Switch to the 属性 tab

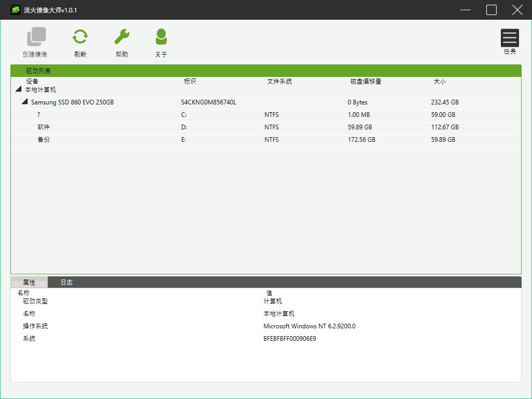coord(29,282)
